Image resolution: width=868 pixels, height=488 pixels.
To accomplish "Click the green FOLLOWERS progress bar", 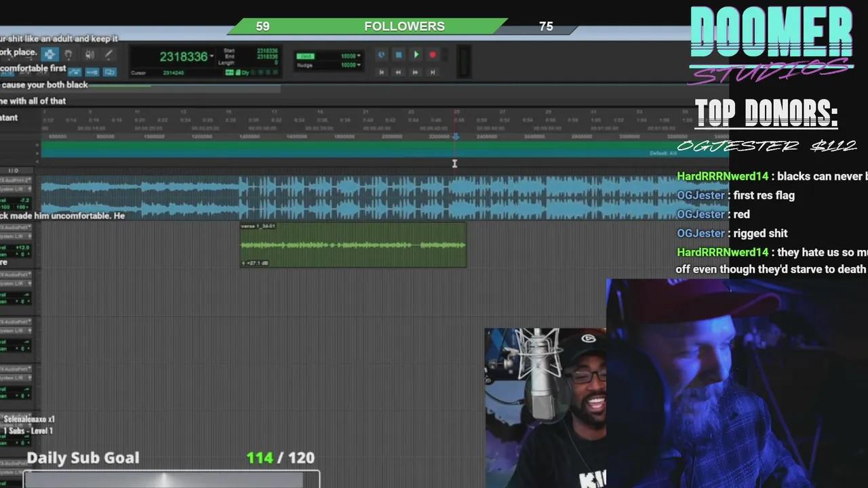I will pyautogui.click(x=367, y=26).
